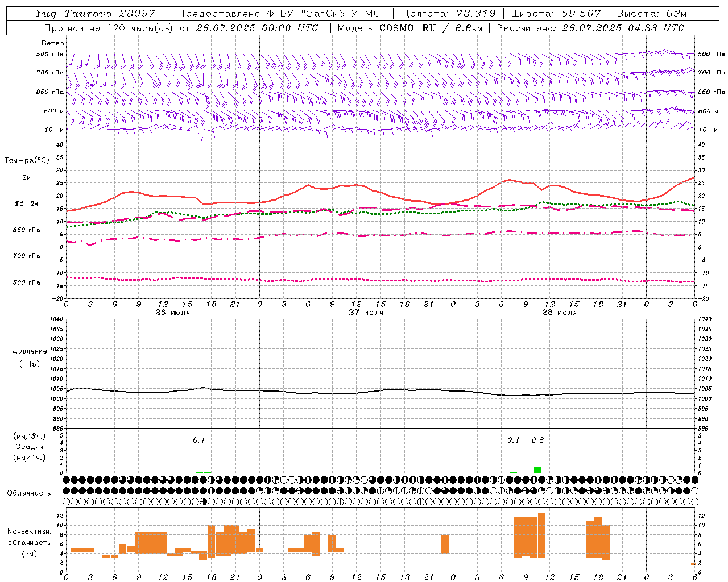728x582 pixels.
Task: Click the "Осадки" precipitation label
Action: pos(30,447)
